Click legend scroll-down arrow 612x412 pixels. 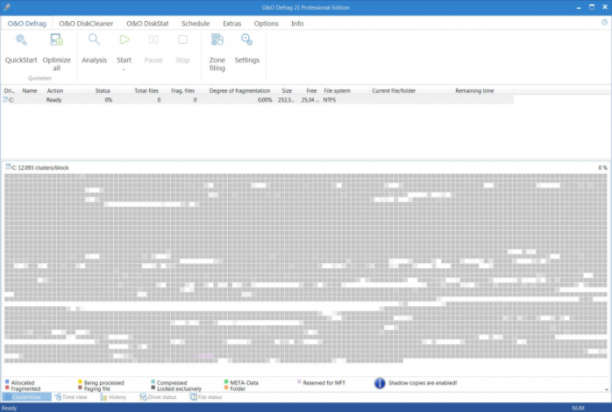[x=606, y=389]
